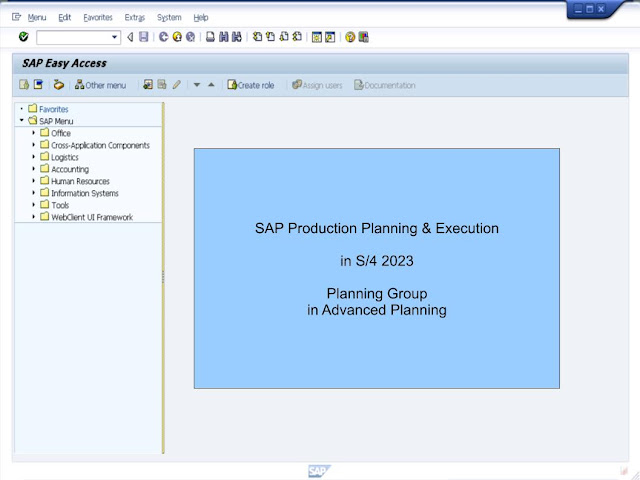This screenshot has height=480, width=640.
Task: Select Information Systems in the tree
Action: point(85,193)
